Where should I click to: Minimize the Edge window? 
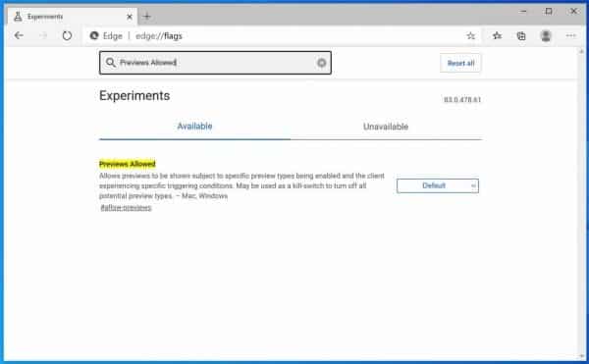coord(523,11)
